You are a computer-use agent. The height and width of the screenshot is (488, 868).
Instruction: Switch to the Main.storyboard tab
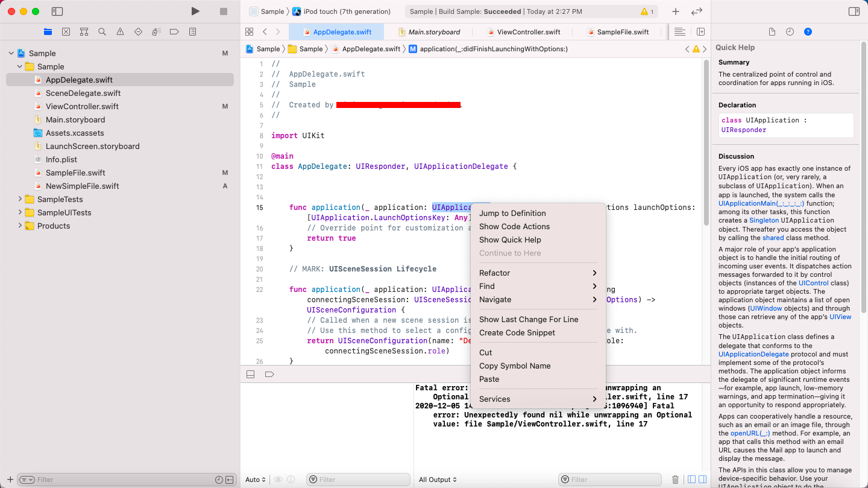click(x=429, y=32)
